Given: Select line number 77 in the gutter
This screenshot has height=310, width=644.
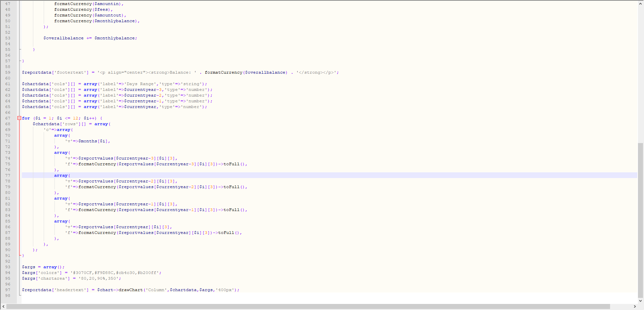Looking at the screenshot, I should [8, 175].
